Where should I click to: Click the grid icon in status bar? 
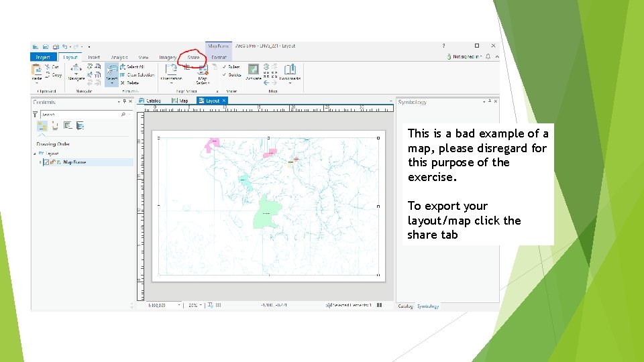[219, 305]
